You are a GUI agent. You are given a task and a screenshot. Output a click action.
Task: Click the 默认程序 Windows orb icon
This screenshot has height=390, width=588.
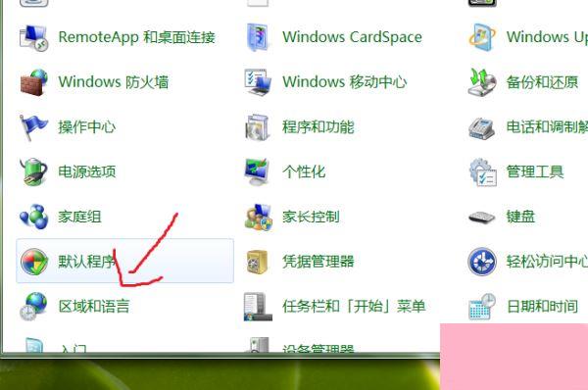(33, 262)
